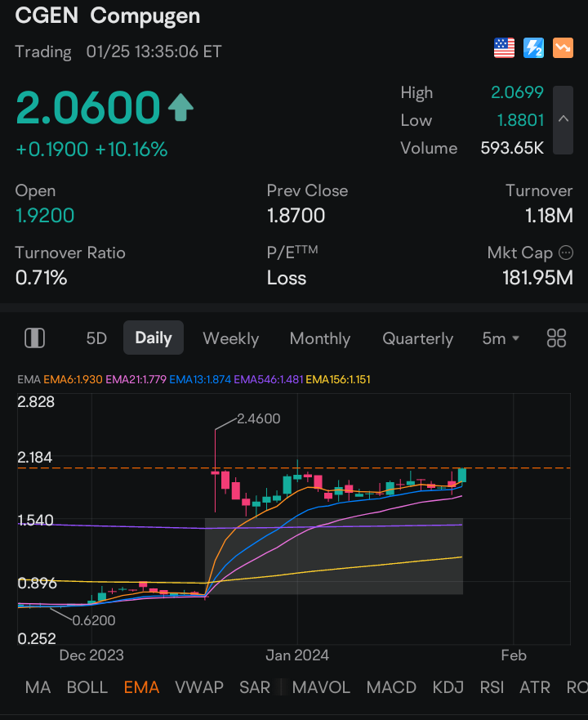Tap the Low value 1.8801
The height and width of the screenshot is (720, 588).
pos(520,120)
